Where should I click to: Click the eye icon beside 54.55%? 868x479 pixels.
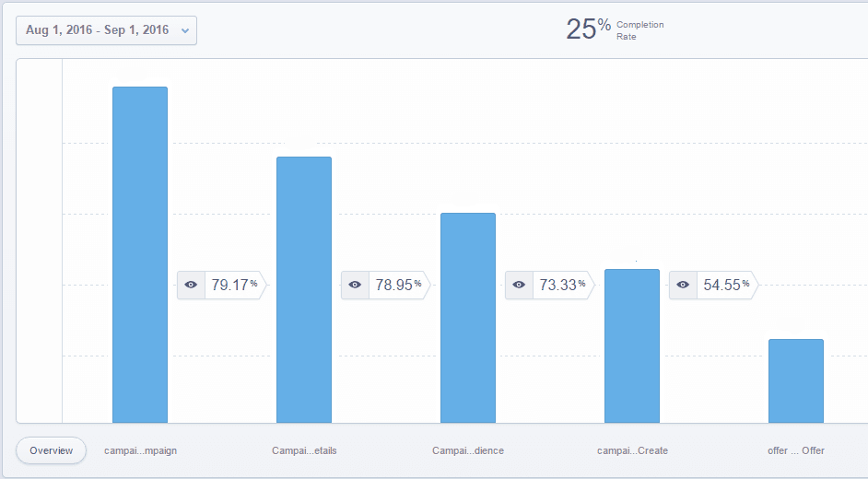(x=683, y=286)
